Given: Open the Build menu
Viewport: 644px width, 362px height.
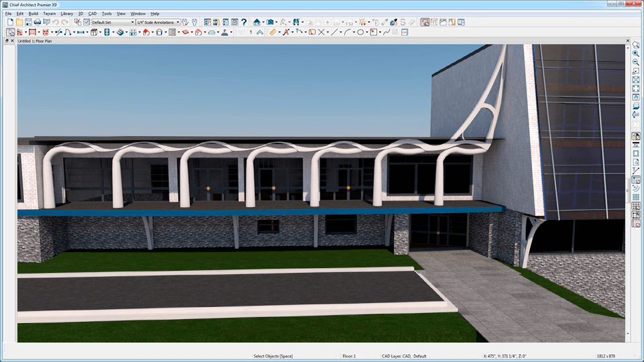Looking at the screenshot, I should tap(34, 13).
